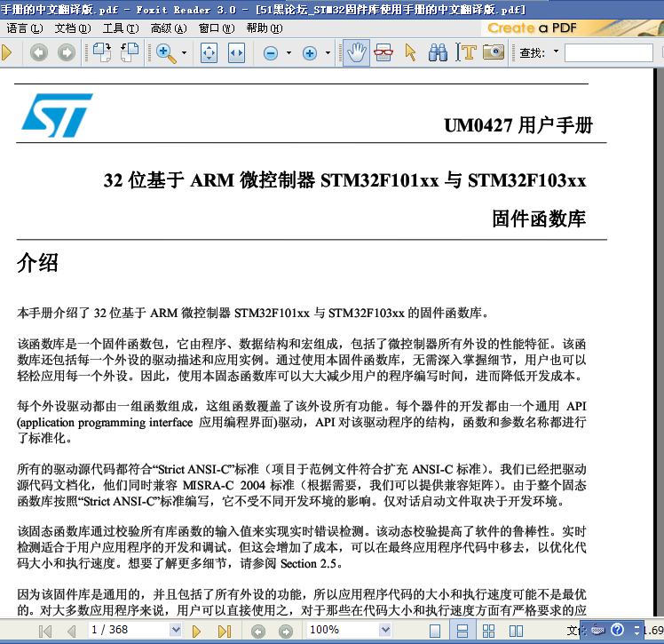Image resolution: width=664 pixels, height=644 pixels.
Task: Open the 工具(T) menu
Action: click(x=121, y=28)
